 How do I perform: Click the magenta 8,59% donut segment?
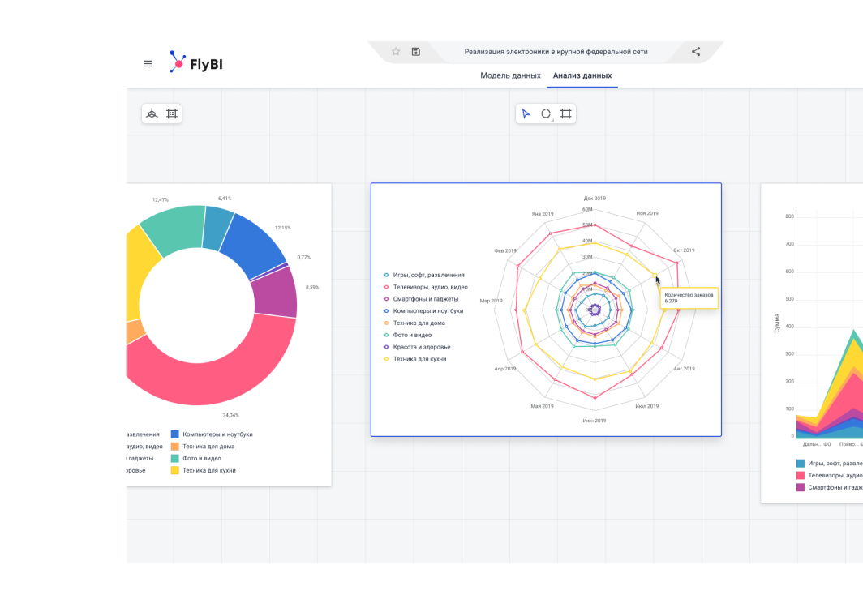(277, 292)
